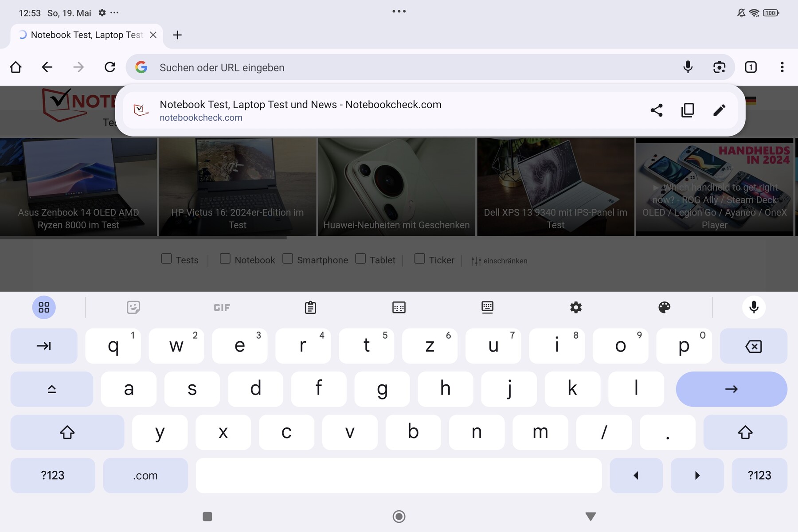Tap the voice search microphone in address bar
Screen dimensions: 798x532
click(x=688, y=67)
